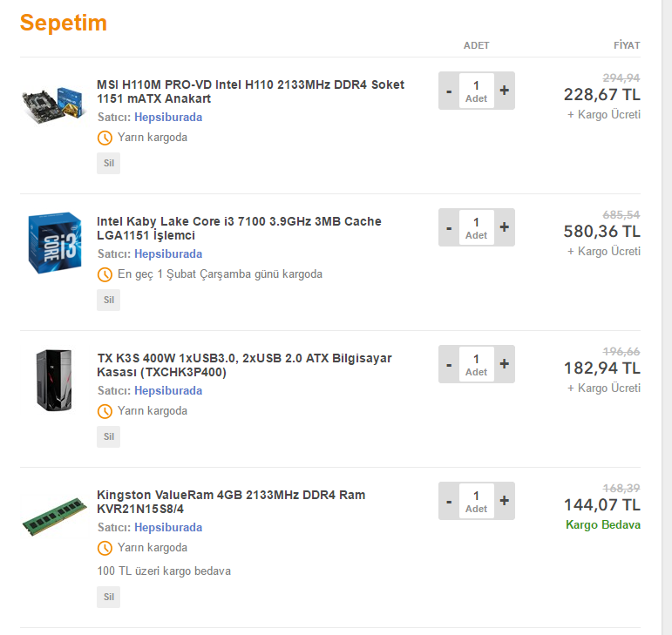Remove Intel i3 processor with Sil button
Image resolution: width=672 pixels, height=635 pixels.
click(108, 300)
